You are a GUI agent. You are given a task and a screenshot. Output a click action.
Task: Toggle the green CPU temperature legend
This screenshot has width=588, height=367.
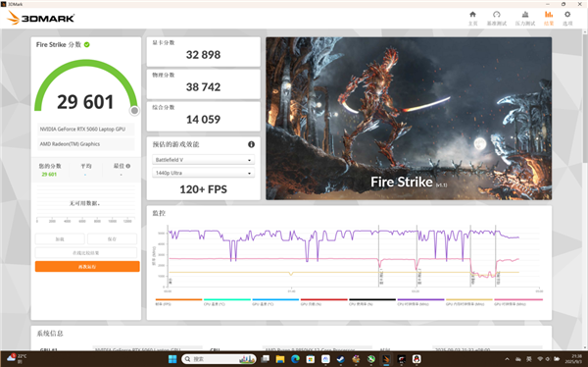coord(227,301)
